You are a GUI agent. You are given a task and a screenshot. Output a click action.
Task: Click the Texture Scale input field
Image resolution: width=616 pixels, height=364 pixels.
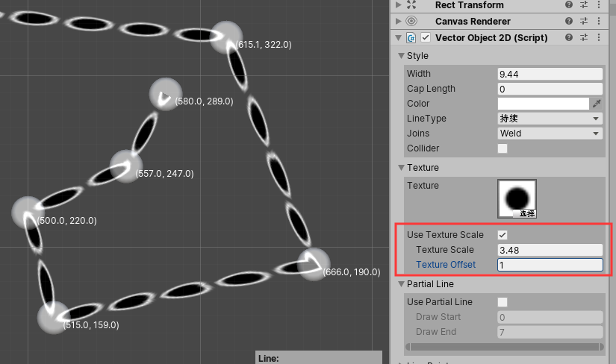(x=550, y=250)
